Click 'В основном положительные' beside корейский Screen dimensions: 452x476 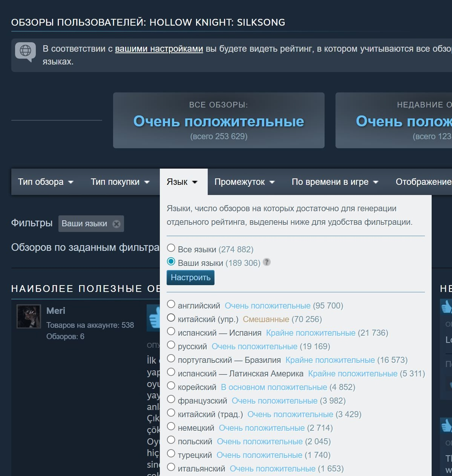click(x=274, y=387)
